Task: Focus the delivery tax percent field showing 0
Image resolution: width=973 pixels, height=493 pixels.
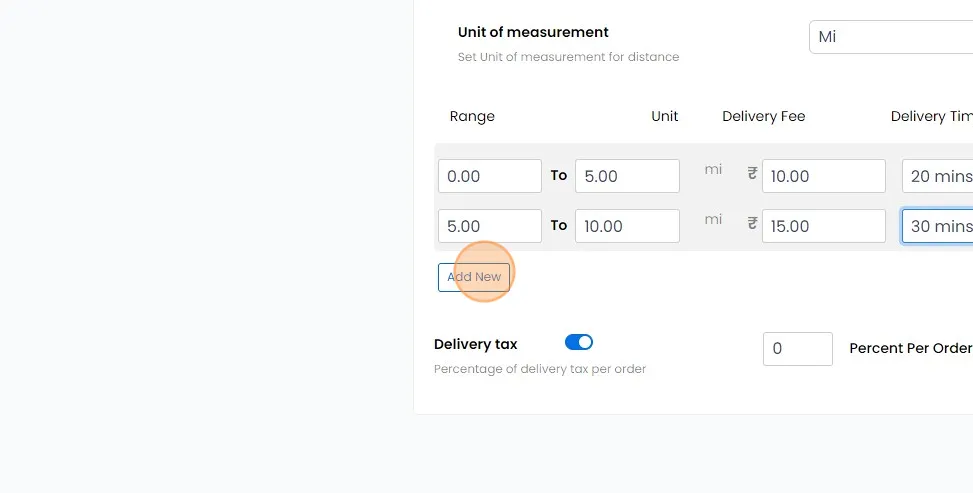Action: 797,348
